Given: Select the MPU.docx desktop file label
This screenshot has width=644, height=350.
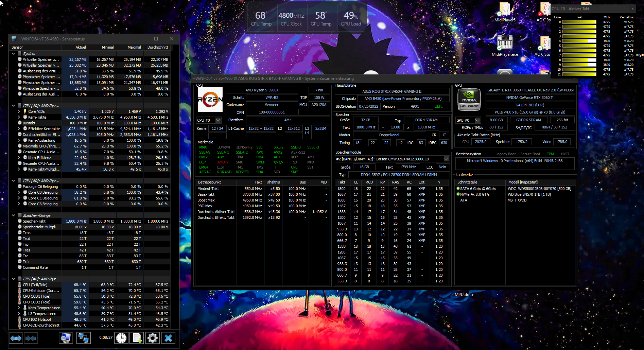Looking at the screenshot, I should [464, 295].
